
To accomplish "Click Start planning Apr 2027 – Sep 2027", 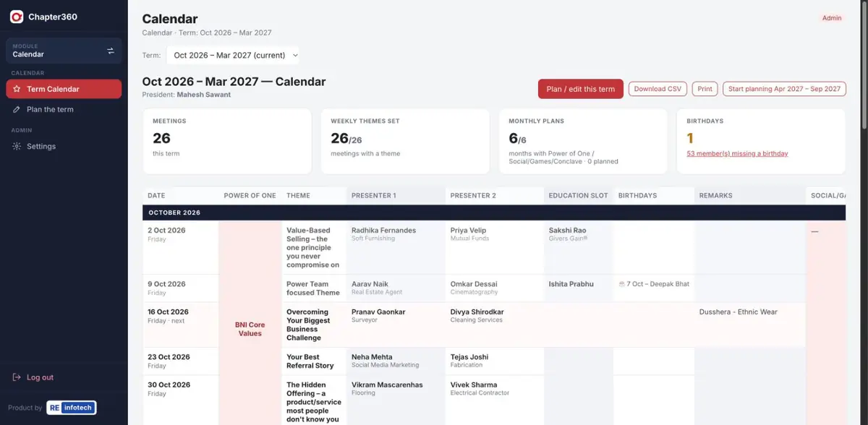I will click(x=784, y=89).
